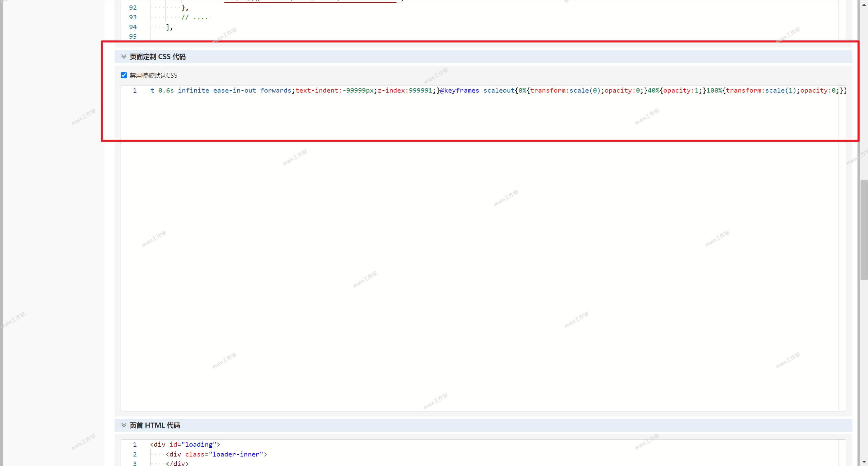Click the ease-in-out keyword in CSS editor
This screenshot has height=466, width=868.
[x=235, y=91]
